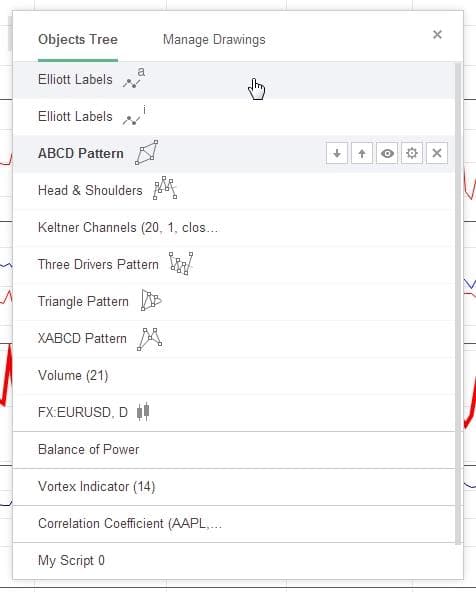The image size is (476, 592).
Task: Choose the Volume (21) entry
Action: (234, 376)
